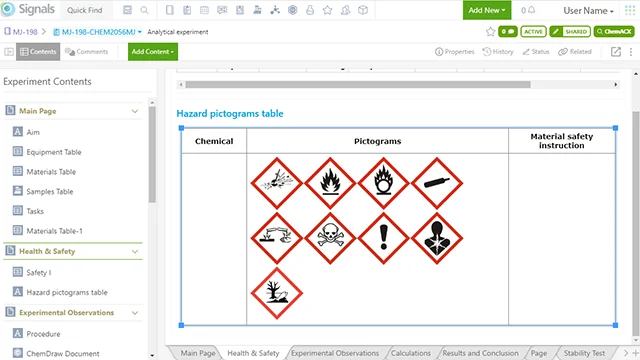Collapse the Experimental Observations section
640x360 pixels.
click(x=135, y=313)
